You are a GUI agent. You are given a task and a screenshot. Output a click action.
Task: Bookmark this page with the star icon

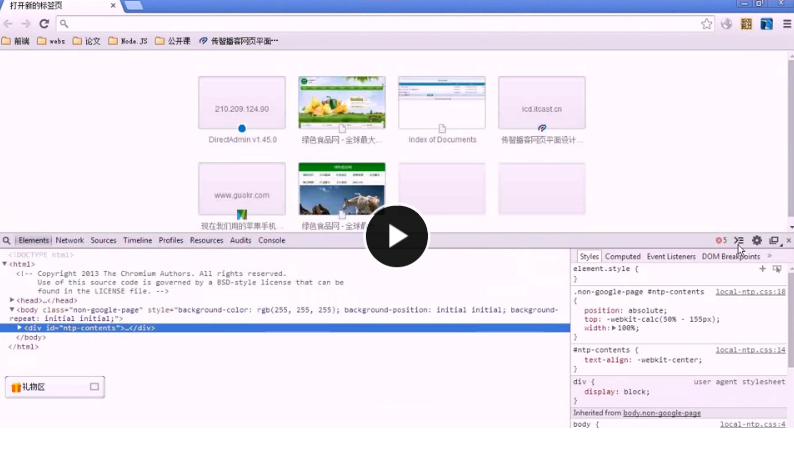(706, 24)
